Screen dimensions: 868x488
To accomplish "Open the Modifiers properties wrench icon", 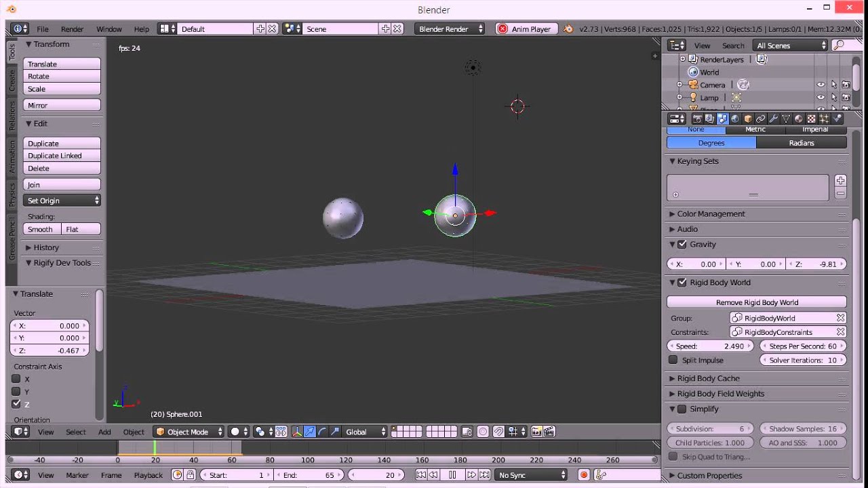I will (774, 119).
